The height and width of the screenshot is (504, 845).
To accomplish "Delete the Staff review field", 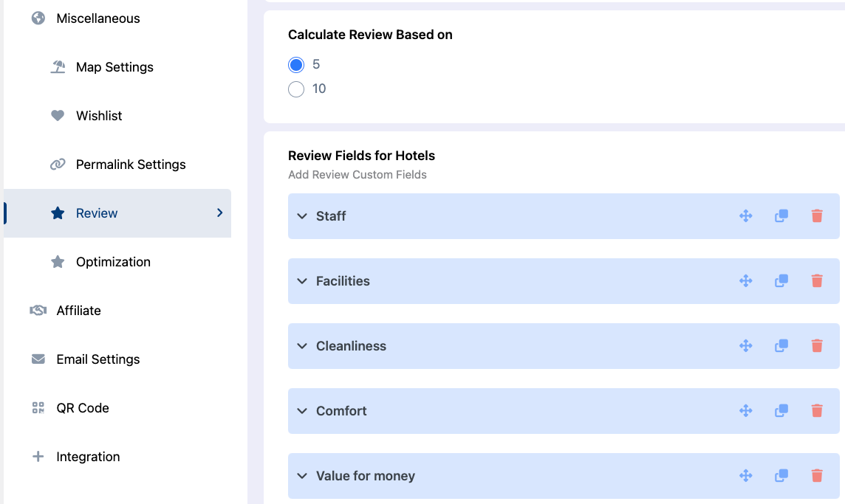I will click(816, 215).
